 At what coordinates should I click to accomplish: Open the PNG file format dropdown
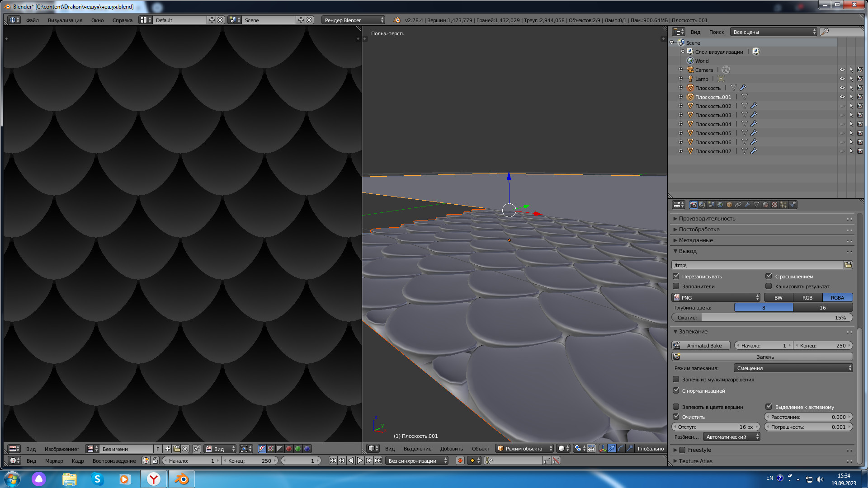point(716,297)
